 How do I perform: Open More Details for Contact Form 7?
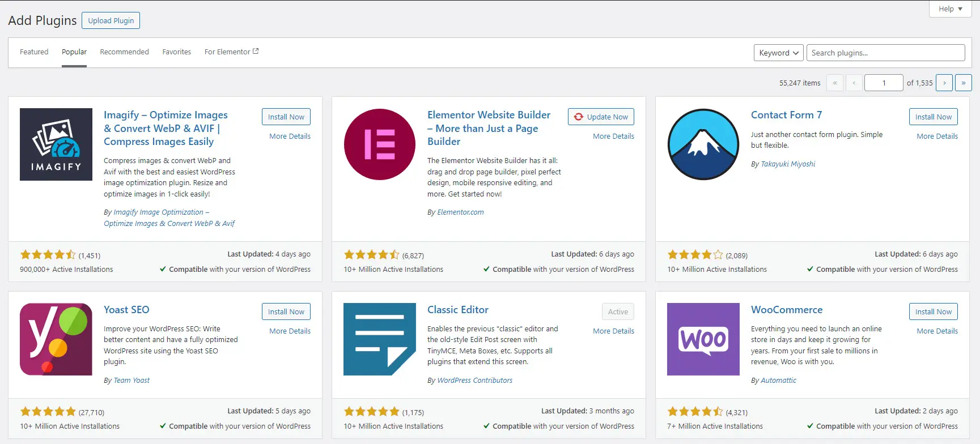click(x=937, y=136)
